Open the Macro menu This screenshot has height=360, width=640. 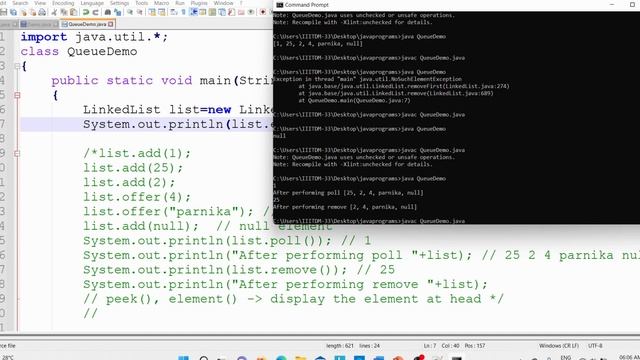[x=161, y=3]
